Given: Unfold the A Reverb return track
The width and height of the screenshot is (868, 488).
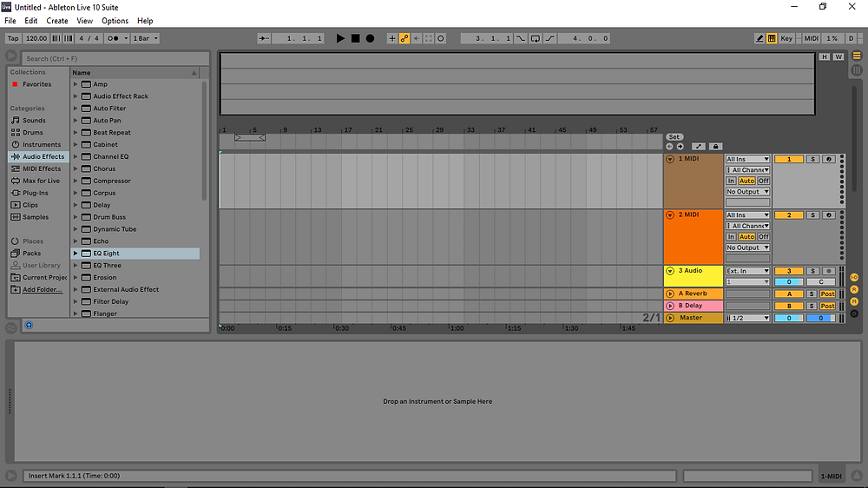Looking at the screenshot, I should pos(670,293).
